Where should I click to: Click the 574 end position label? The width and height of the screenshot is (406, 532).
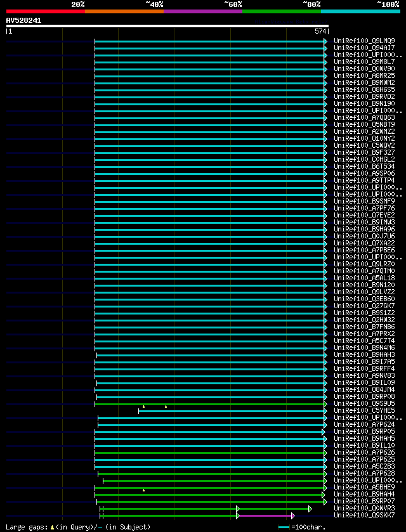(321, 31)
